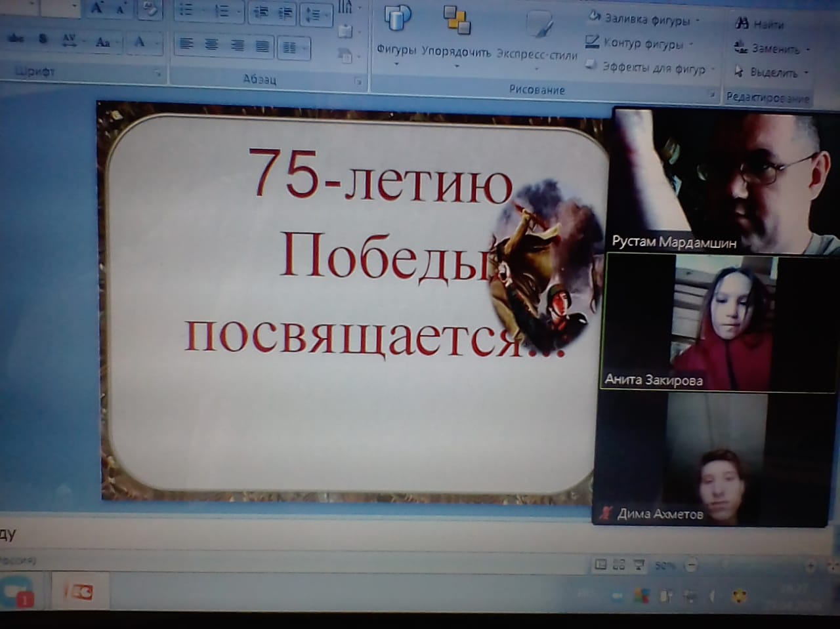This screenshot has width=840, height=629.
Task: Toggle center text alignment
Action: 211,45
